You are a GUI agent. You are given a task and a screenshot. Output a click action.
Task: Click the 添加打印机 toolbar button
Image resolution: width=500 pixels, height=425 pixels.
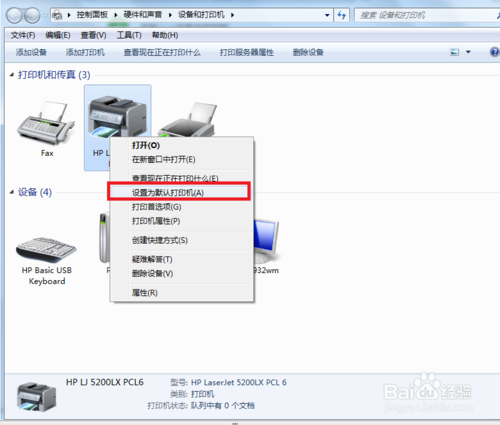point(85,52)
